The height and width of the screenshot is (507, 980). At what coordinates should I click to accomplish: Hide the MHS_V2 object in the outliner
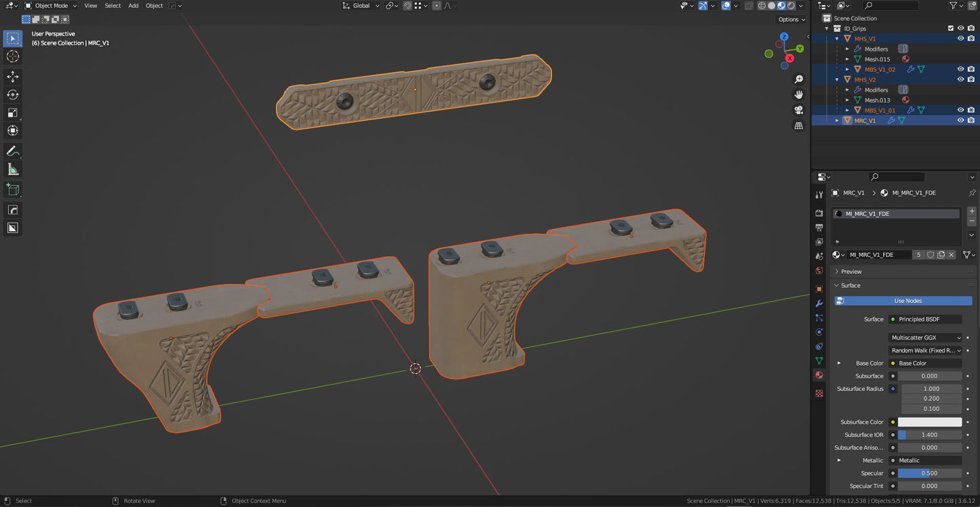(x=960, y=79)
